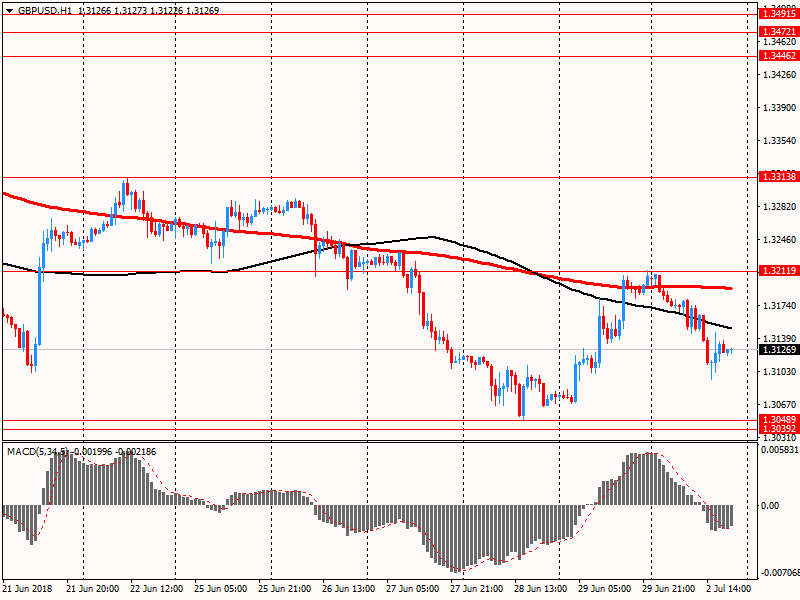This screenshot has width=800, height=600.
Task: Click the 29 Jun 21:00 time axis label
Action: (x=669, y=588)
